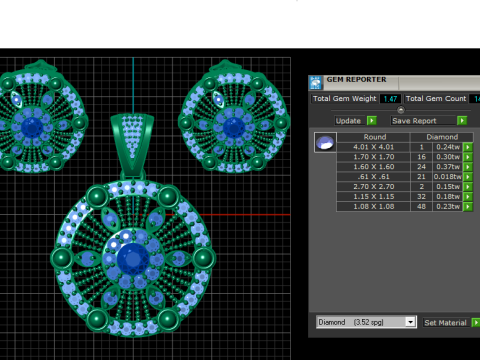Select the 4.01 X 4.01 size cell
Image resolution: width=480 pixels, height=360 pixels.
[374, 147]
